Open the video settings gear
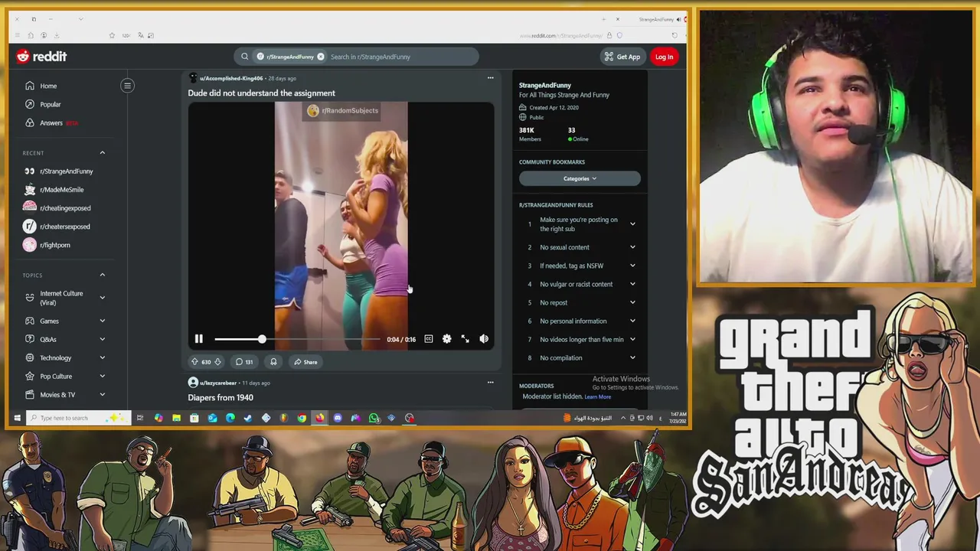This screenshot has width=980, height=551. pyautogui.click(x=447, y=339)
